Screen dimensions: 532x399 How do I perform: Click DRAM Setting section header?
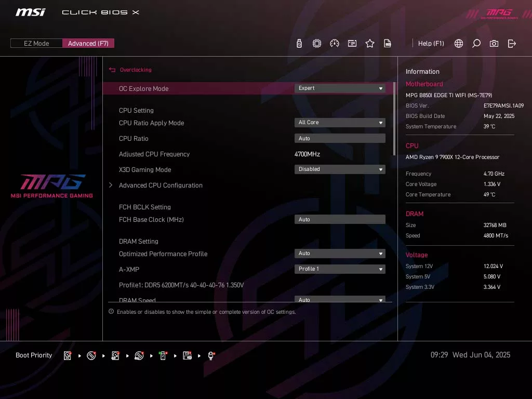click(138, 241)
